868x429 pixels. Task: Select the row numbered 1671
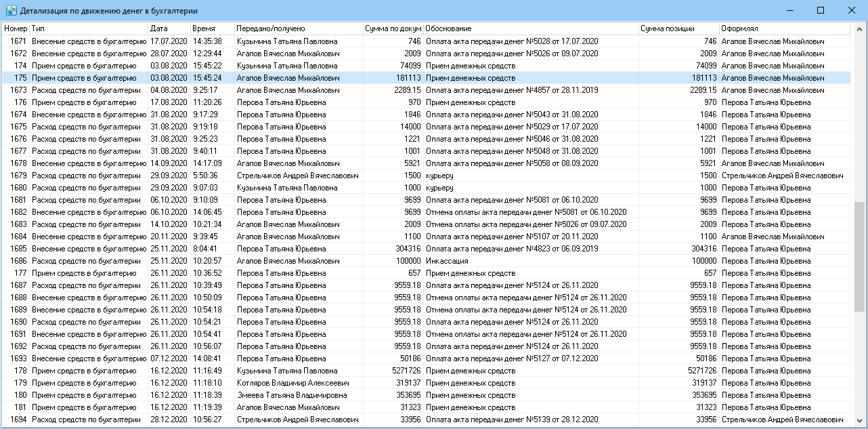[x=426, y=41]
